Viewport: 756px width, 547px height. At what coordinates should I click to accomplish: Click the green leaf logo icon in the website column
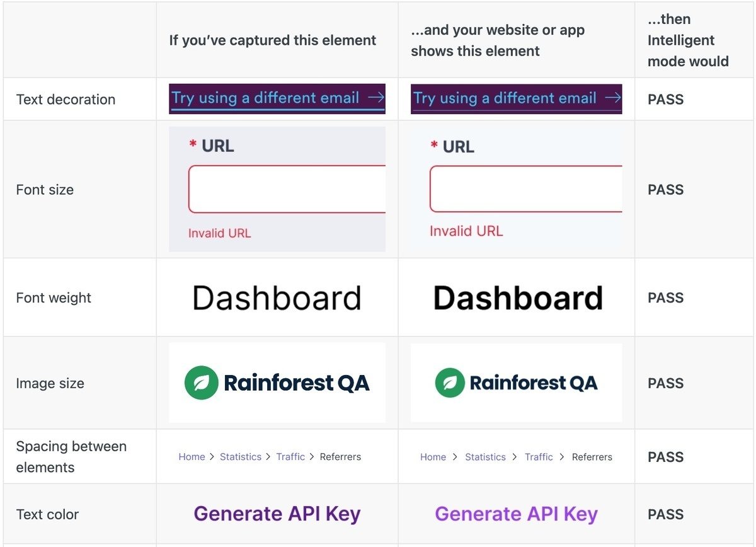tap(449, 383)
